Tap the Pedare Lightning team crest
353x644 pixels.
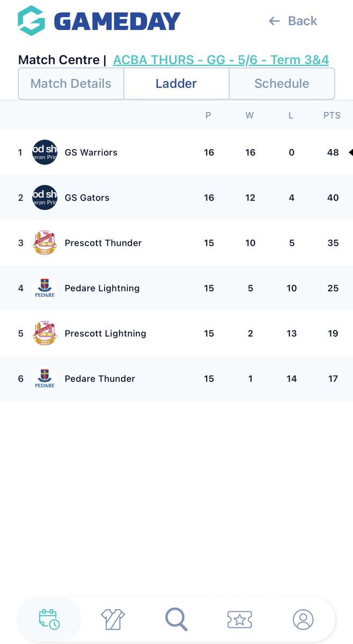45,288
